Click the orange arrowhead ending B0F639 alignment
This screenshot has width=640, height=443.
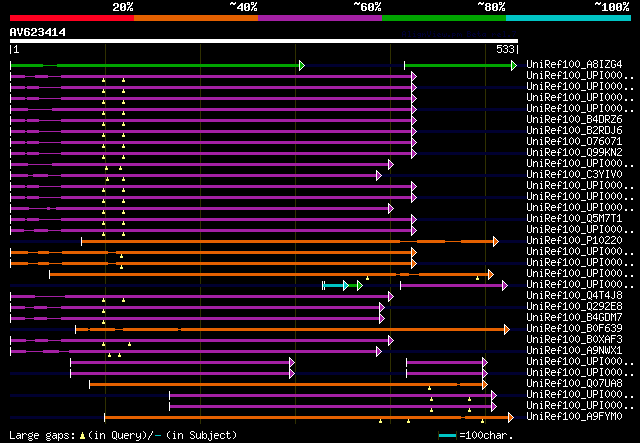[507, 329]
